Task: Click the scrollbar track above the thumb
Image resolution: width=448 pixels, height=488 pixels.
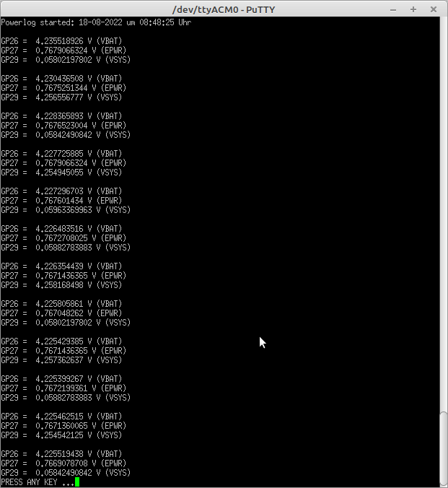Action: tap(444, 214)
